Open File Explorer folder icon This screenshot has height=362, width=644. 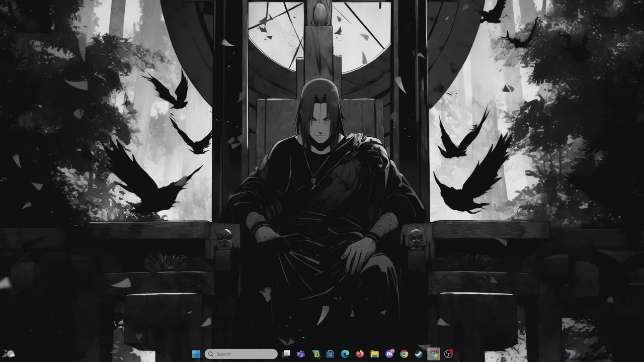click(374, 354)
